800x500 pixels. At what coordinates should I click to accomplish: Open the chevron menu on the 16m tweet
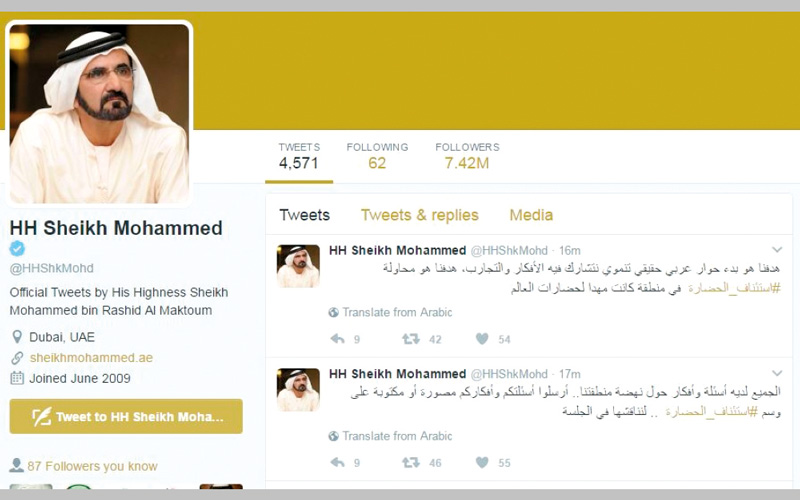pos(777,249)
